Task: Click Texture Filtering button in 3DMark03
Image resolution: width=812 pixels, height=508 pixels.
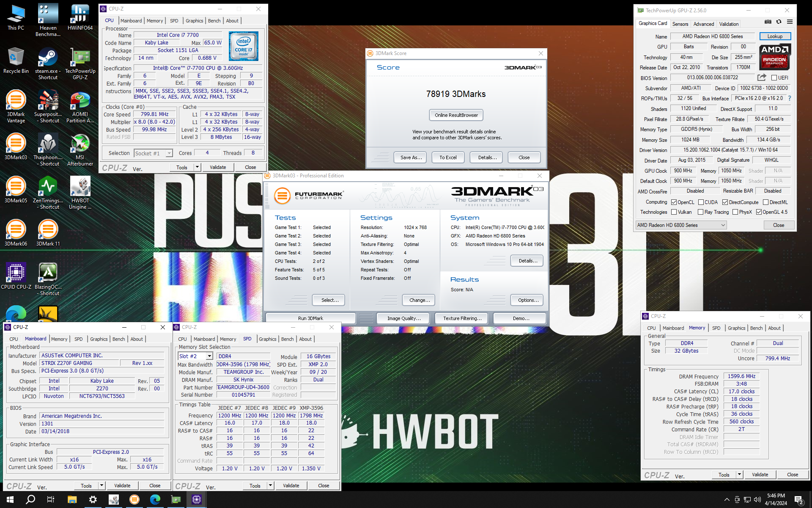Action: (462, 318)
